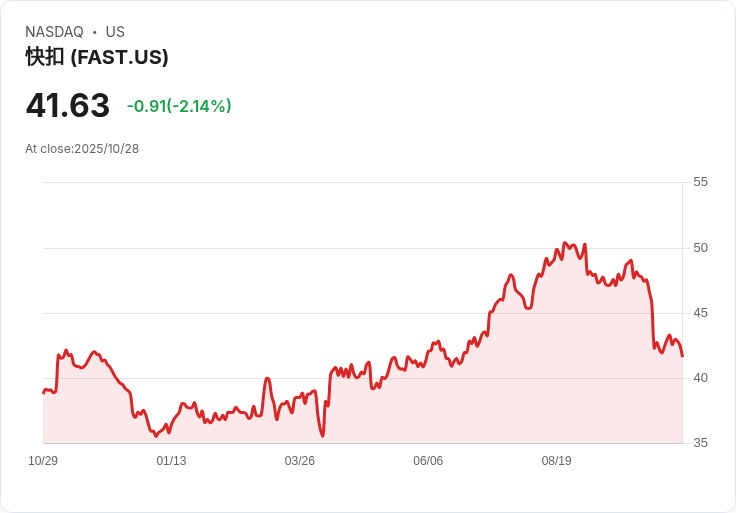736x513 pixels.
Task: Click the right end of the red price line
Action: pos(682,355)
